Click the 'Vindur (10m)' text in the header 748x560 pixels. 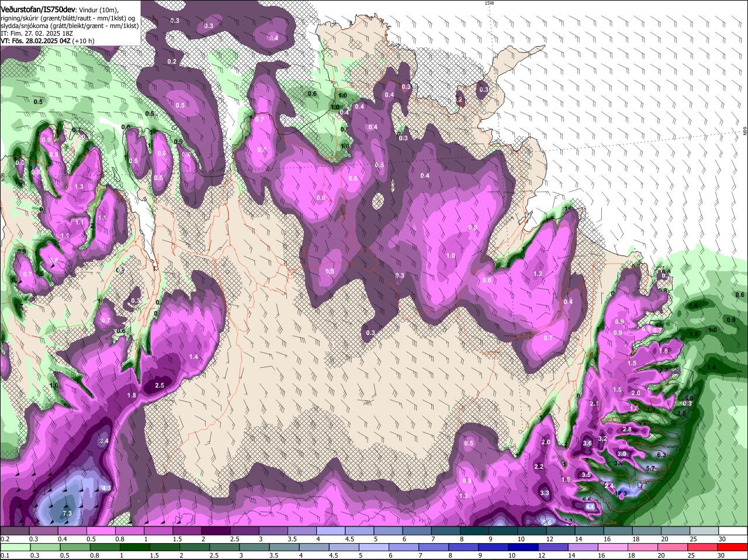99,10
